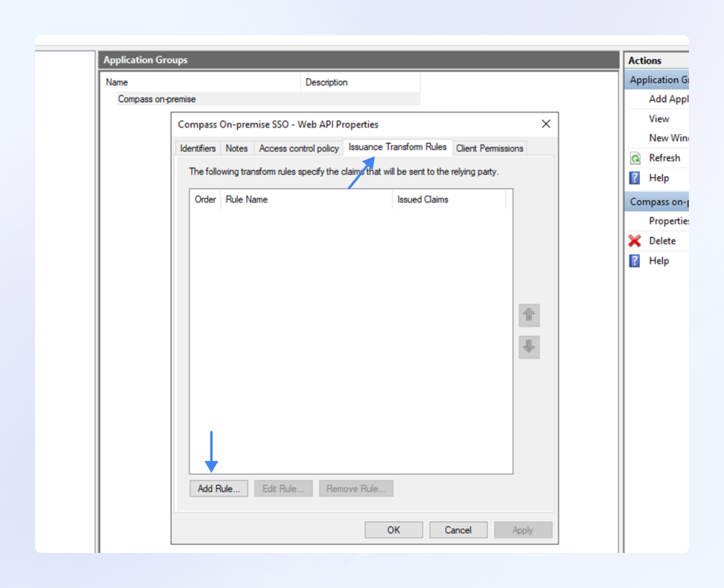The width and height of the screenshot is (724, 588).
Task: Click the upper Help question mark icon
Action: tap(635, 178)
